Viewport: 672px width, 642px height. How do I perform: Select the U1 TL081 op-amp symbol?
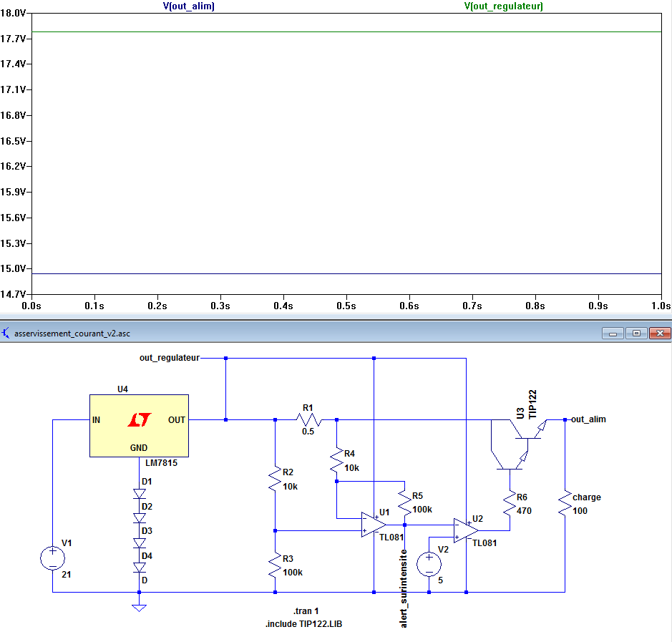(373, 525)
